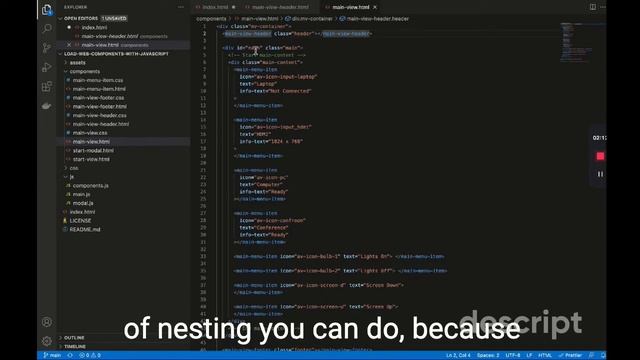Change the HTML language mode
This screenshot has width=640, height=360.
coord(545,356)
